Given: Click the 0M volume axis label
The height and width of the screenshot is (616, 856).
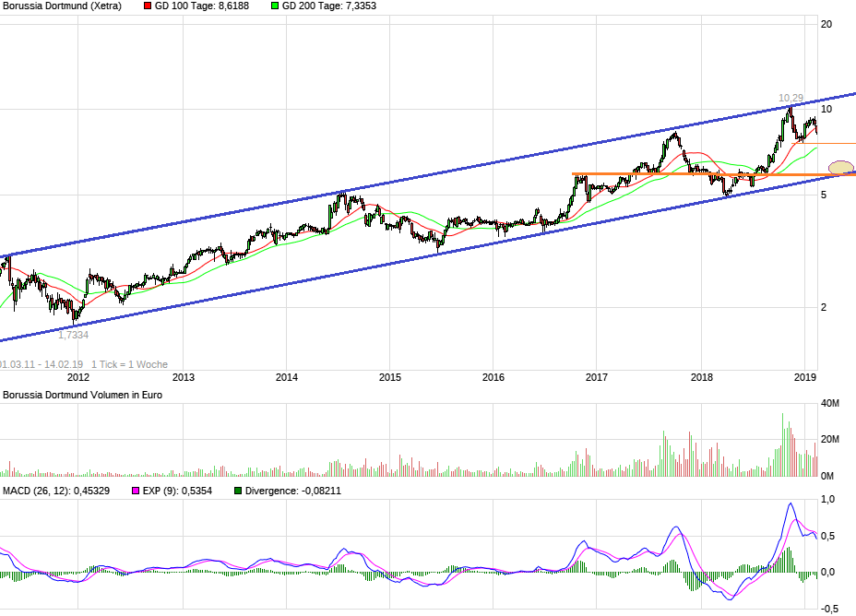Looking at the screenshot, I should point(827,476).
